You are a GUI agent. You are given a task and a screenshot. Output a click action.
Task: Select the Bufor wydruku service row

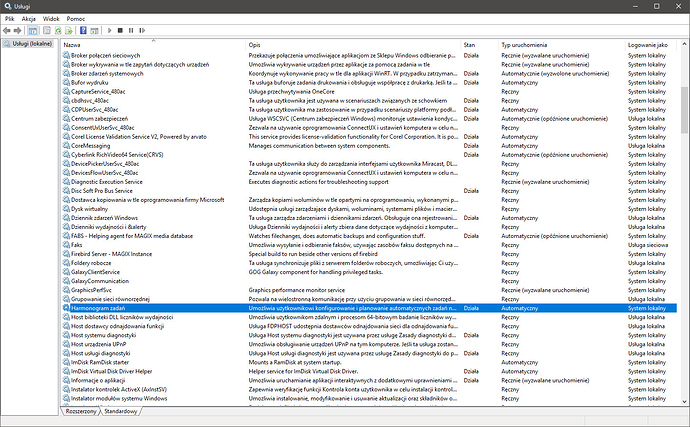[x=92, y=82]
